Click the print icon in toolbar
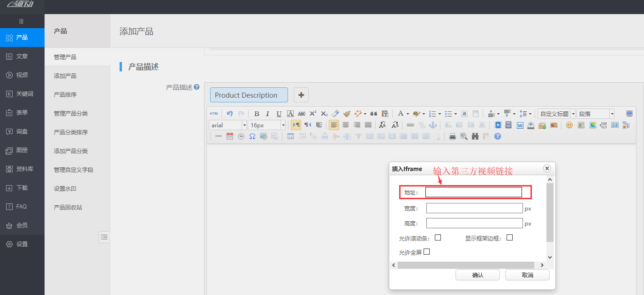The image size is (644, 295). pos(453,136)
